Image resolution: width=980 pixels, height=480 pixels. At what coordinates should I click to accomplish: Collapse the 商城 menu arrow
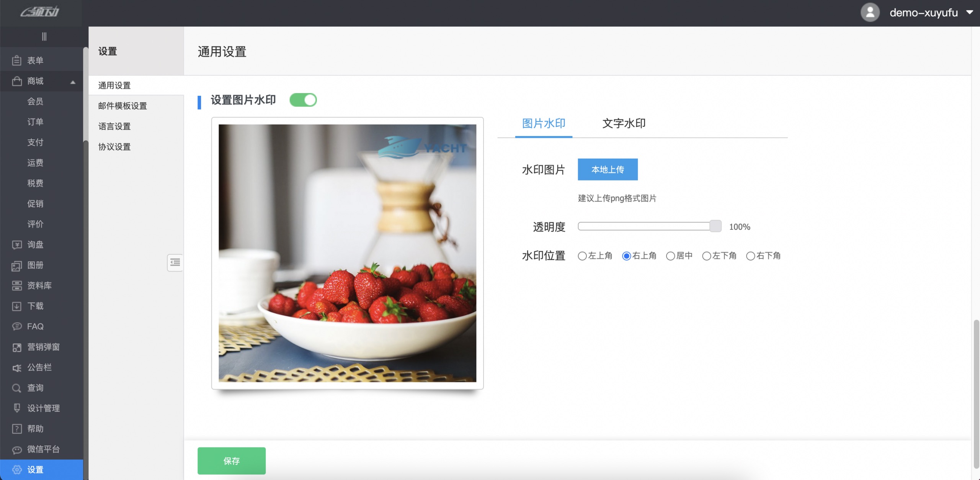(73, 82)
